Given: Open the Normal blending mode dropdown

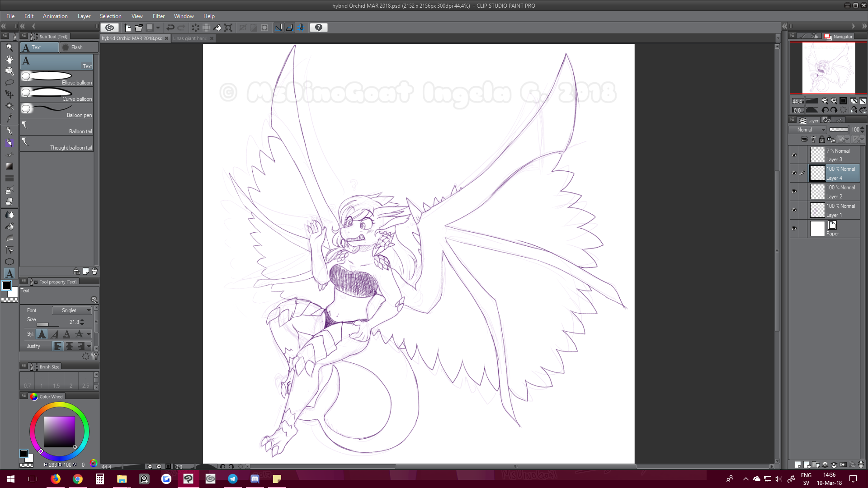Looking at the screenshot, I should (x=807, y=130).
